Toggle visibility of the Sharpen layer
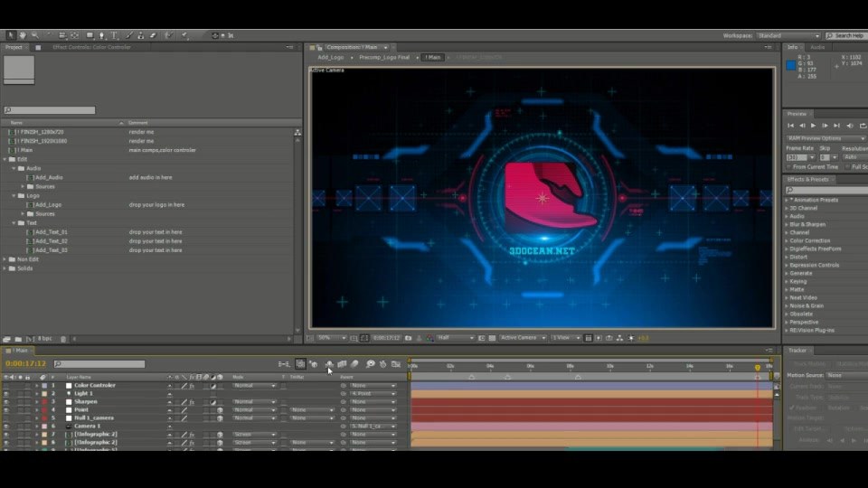The height and width of the screenshot is (488, 868). 6,401
